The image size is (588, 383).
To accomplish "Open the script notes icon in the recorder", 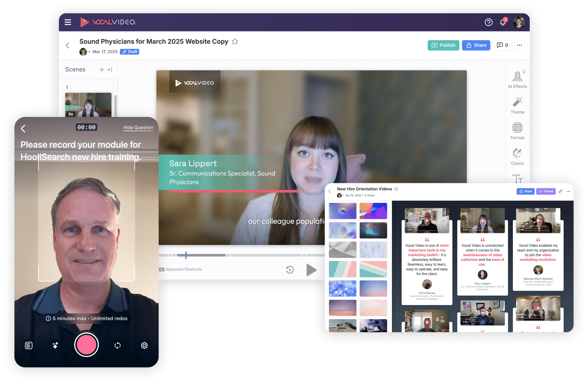I will point(29,345).
